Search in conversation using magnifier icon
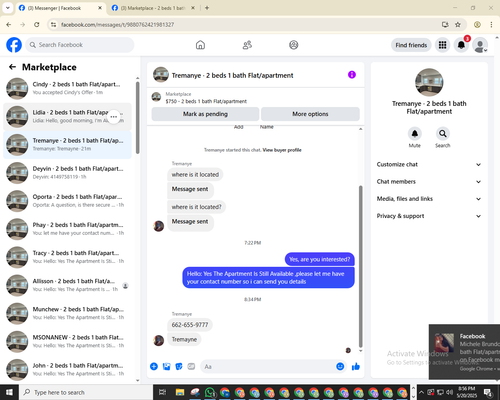This screenshot has width=500, height=400. pos(443,134)
